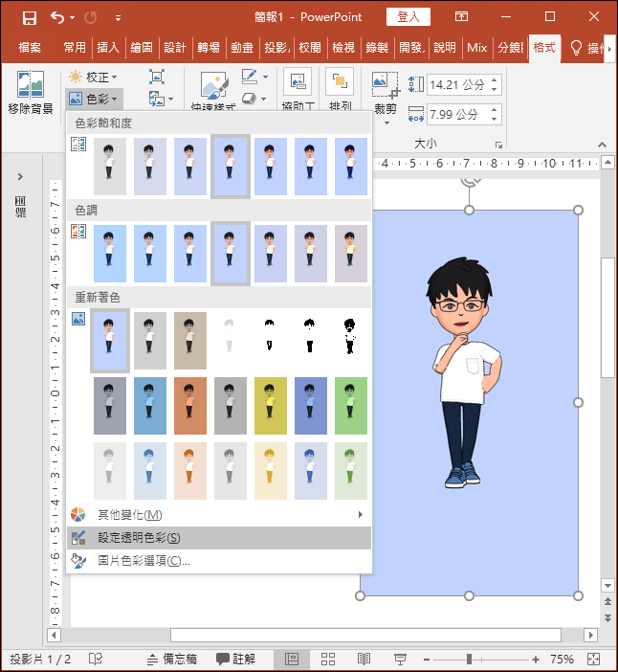Toggle the 註解 comments pane
This screenshot has height=672, width=618.
click(x=235, y=660)
